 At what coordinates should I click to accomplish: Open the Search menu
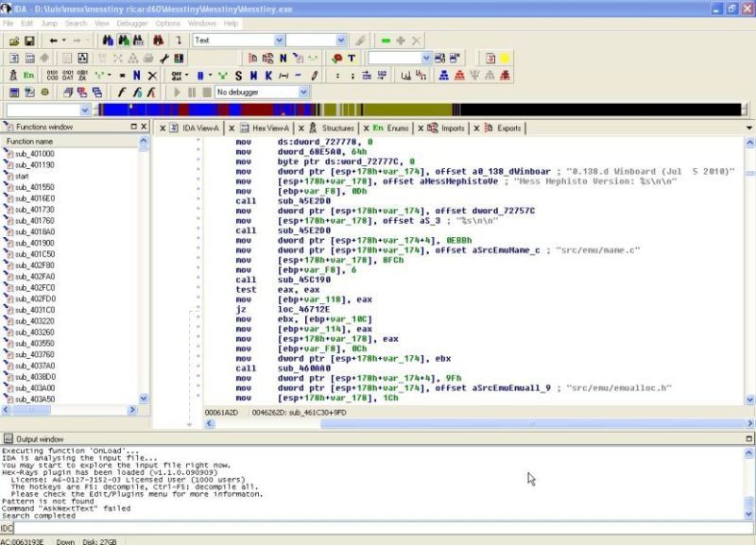(x=76, y=23)
